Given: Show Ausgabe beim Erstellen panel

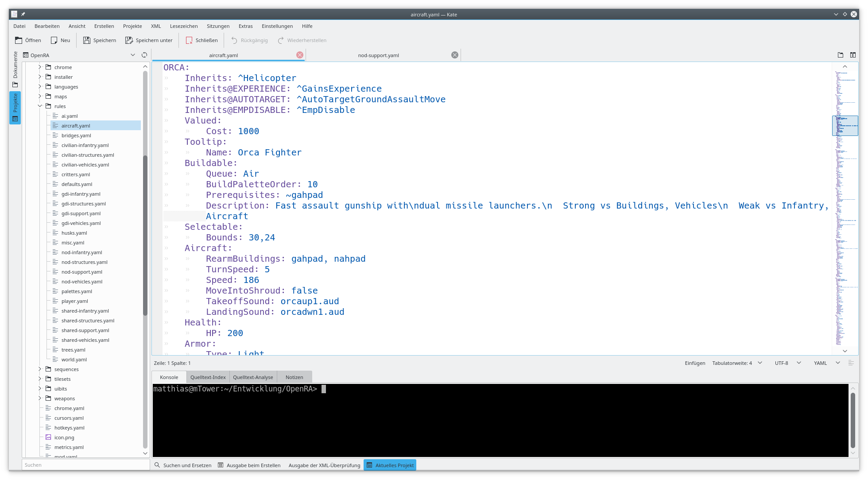Looking at the screenshot, I should (x=249, y=465).
